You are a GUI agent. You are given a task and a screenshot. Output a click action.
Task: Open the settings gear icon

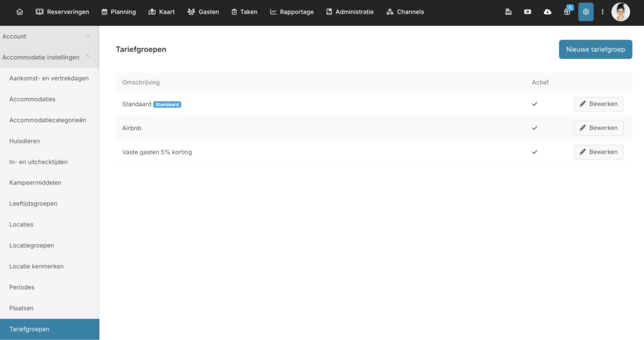[x=586, y=12]
